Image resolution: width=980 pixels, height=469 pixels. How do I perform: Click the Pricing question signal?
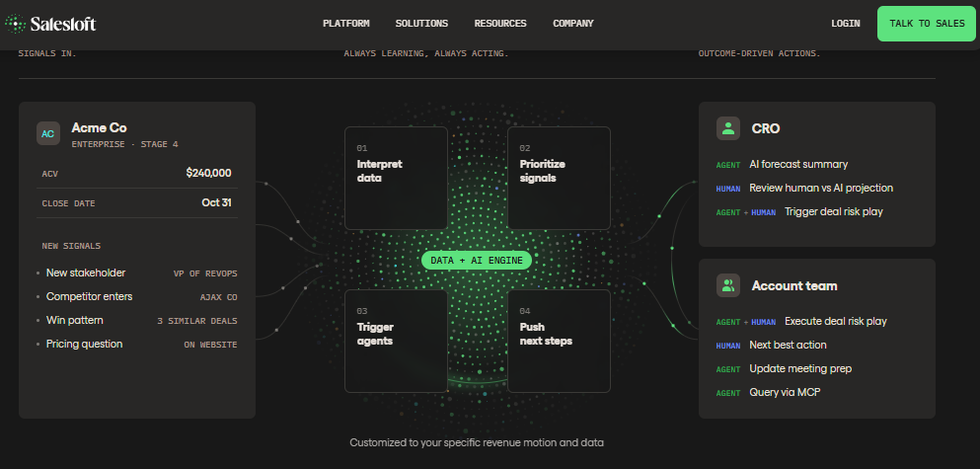84,344
